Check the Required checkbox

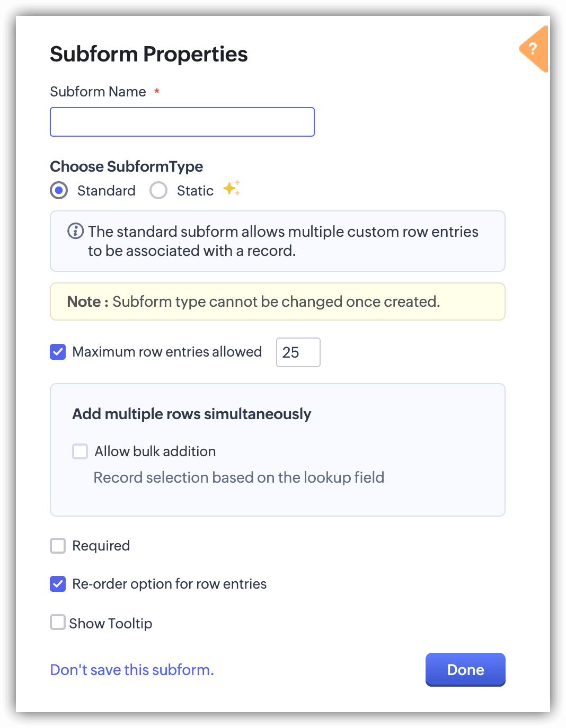coord(58,546)
